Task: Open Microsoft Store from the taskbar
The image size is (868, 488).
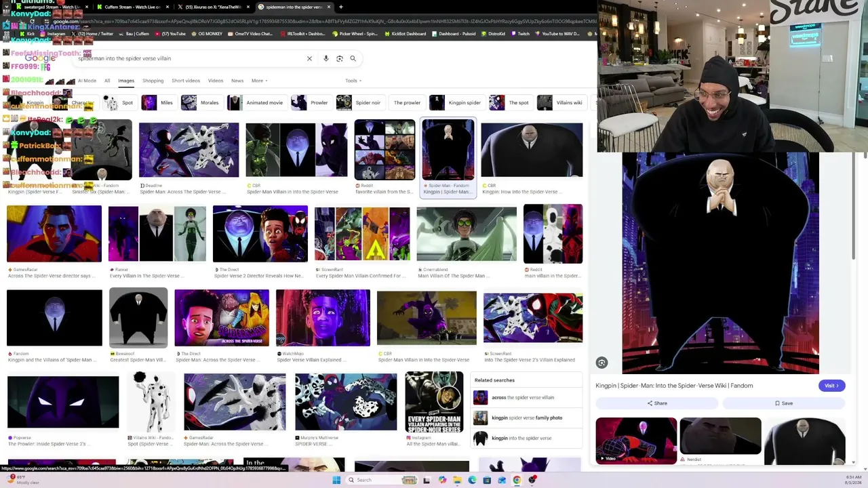Action: [487, 480]
